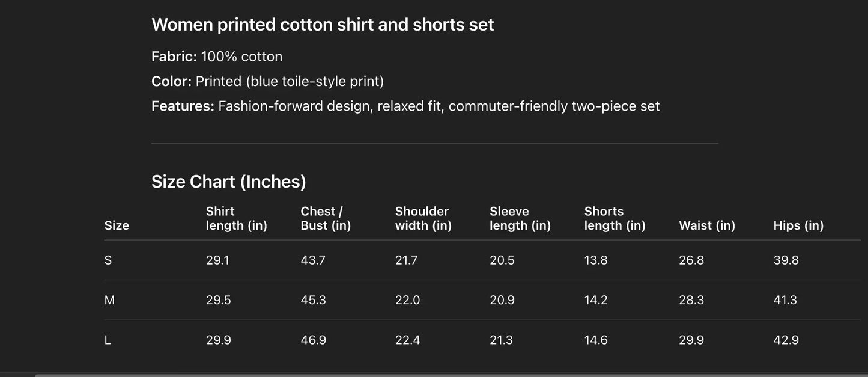Select the size S row label
868x377 pixels.
(x=108, y=260)
